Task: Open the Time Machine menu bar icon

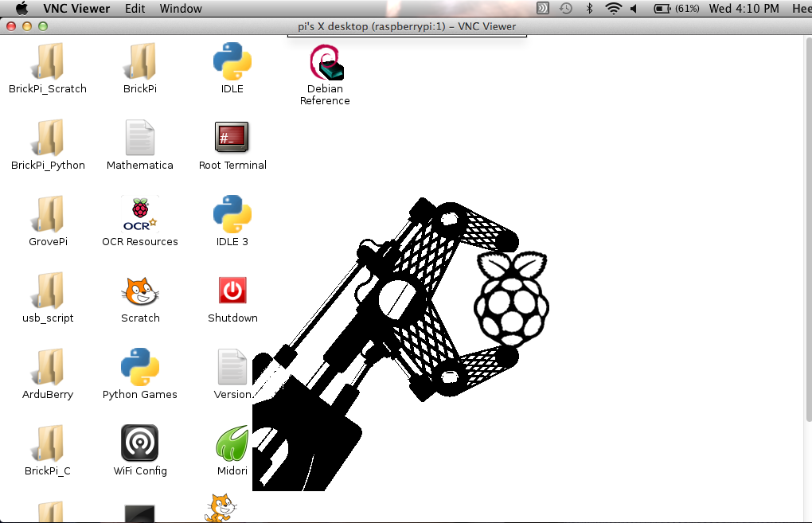Action: 566,8
